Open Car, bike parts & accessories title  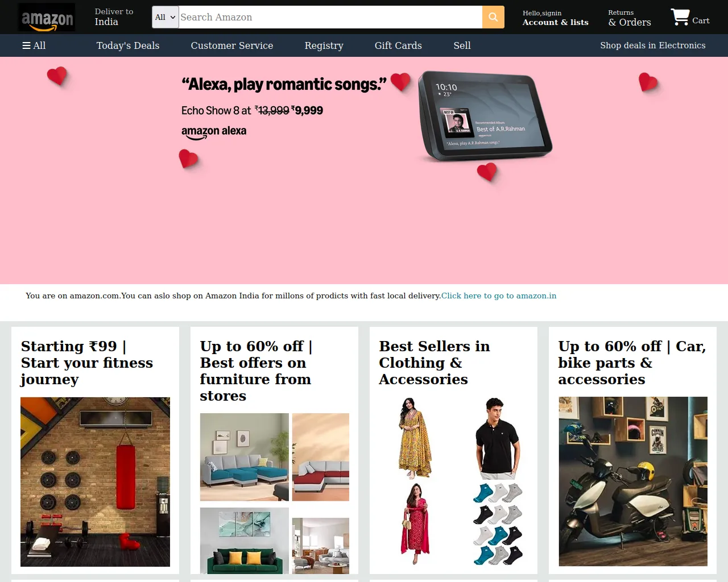point(632,363)
